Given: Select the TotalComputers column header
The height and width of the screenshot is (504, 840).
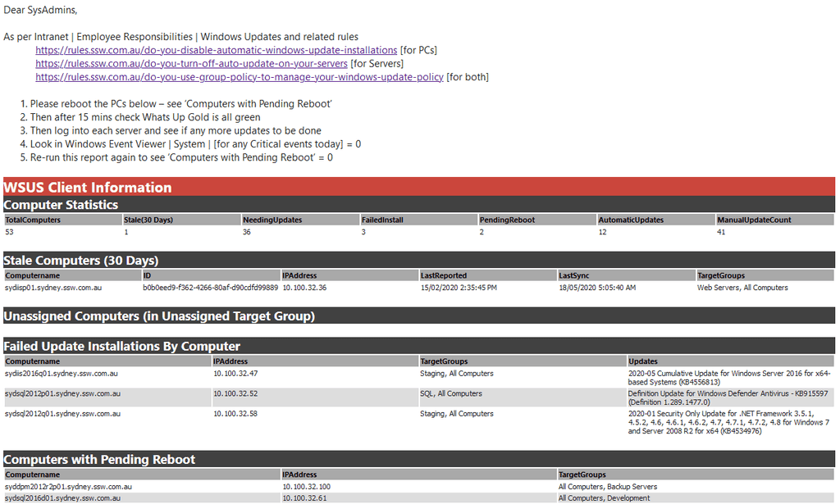Looking at the screenshot, I should (34, 219).
